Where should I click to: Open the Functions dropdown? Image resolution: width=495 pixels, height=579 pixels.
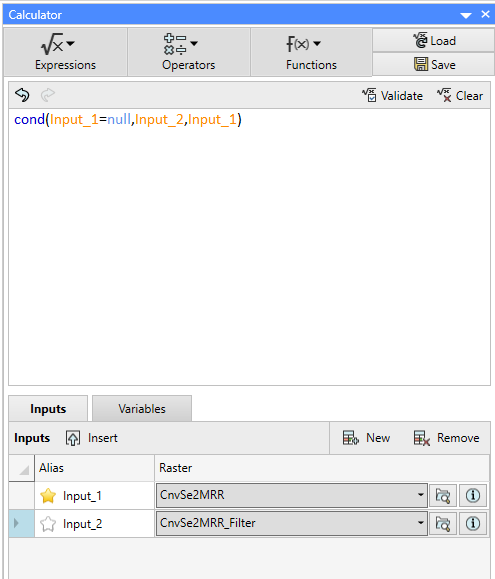(311, 52)
